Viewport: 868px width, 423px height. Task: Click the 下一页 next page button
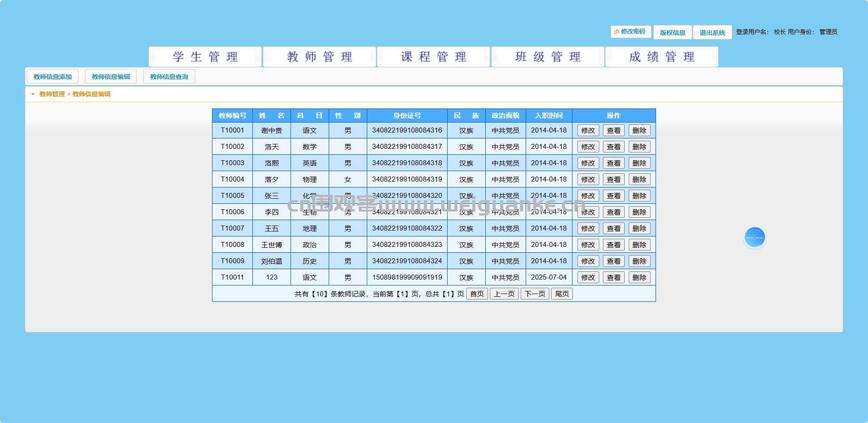pos(535,294)
